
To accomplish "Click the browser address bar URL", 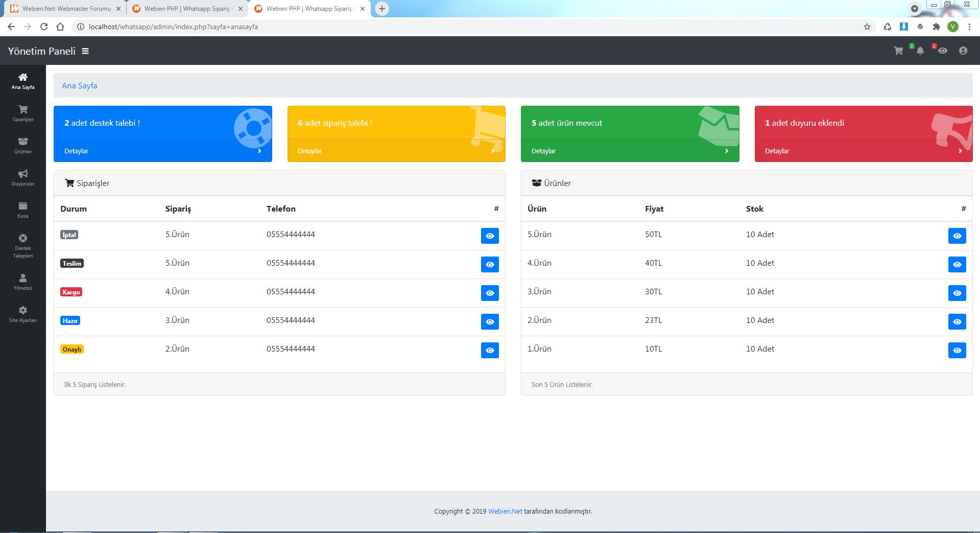I will pos(173,27).
